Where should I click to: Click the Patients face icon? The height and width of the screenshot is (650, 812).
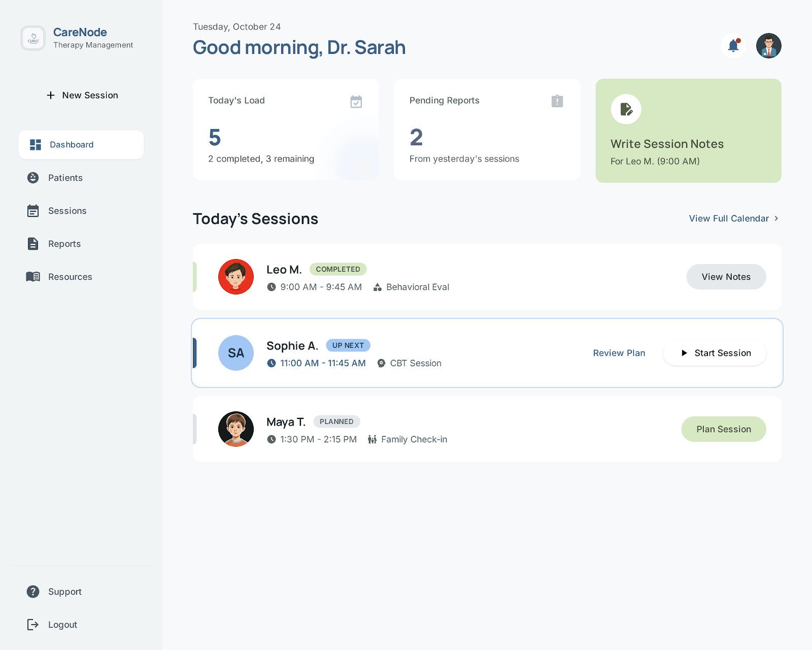pyautogui.click(x=33, y=178)
